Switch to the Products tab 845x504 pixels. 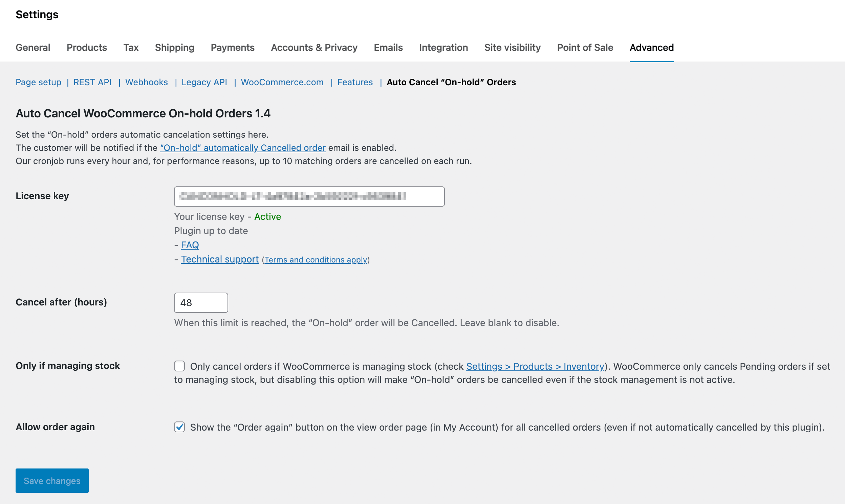87,48
